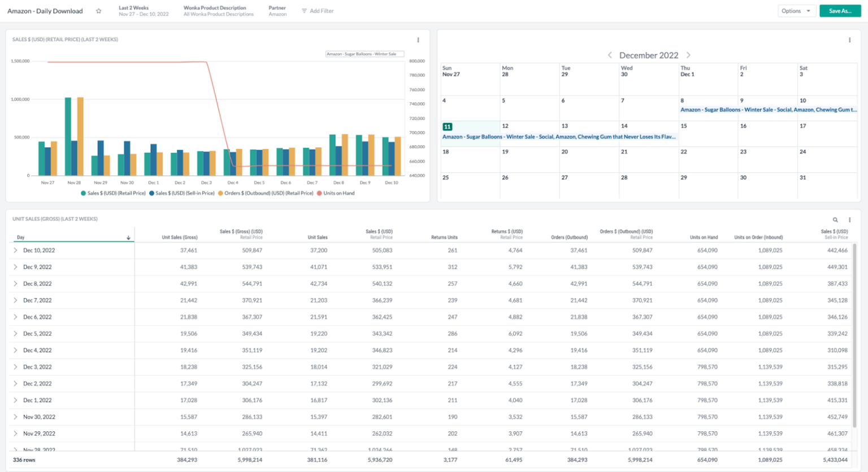The width and height of the screenshot is (868, 472).
Task: Open the Partner Amazon filter
Action: pyautogui.click(x=277, y=11)
